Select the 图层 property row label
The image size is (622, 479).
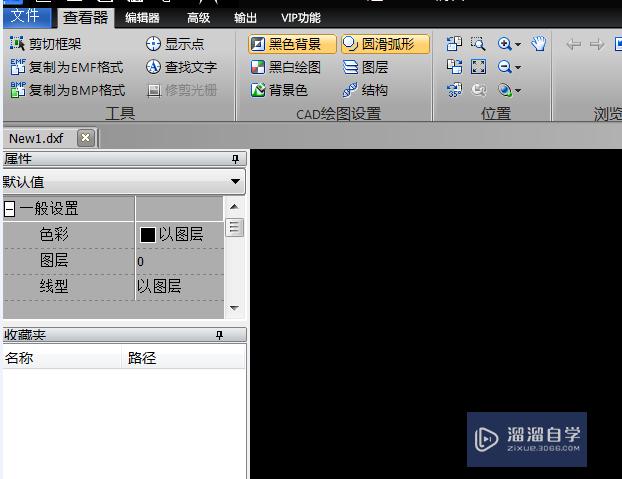(x=54, y=261)
